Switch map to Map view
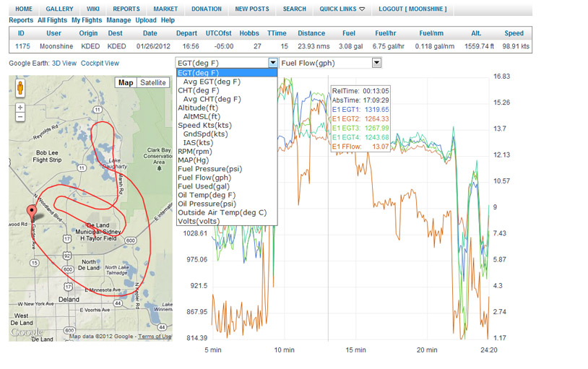Image resolution: width=588 pixels, height=369 pixels. click(126, 83)
